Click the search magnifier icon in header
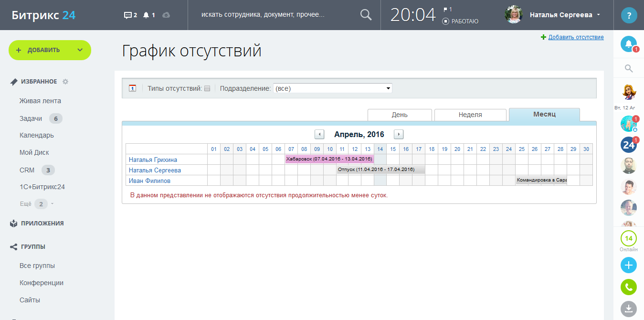Image resolution: width=644 pixels, height=320 pixels. (366, 15)
